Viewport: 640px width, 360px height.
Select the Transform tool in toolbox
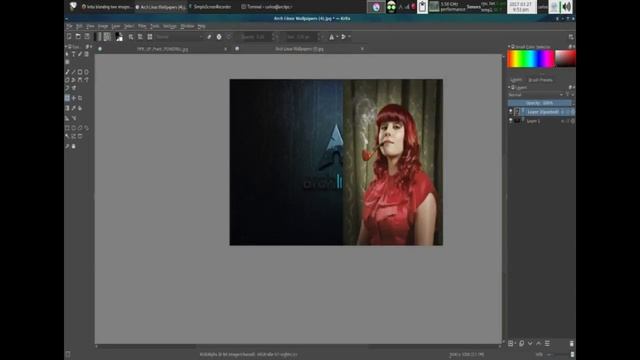coord(67,98)
